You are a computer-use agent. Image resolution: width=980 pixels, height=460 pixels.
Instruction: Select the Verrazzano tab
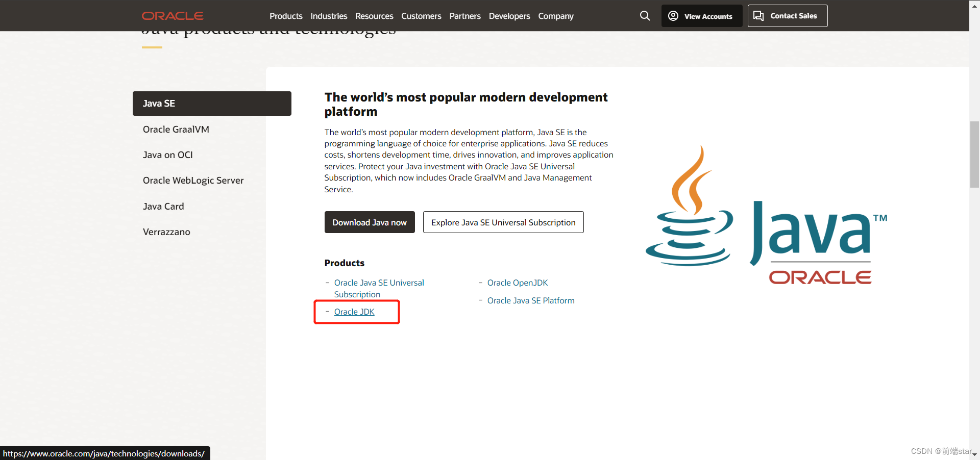click(166, 232)
